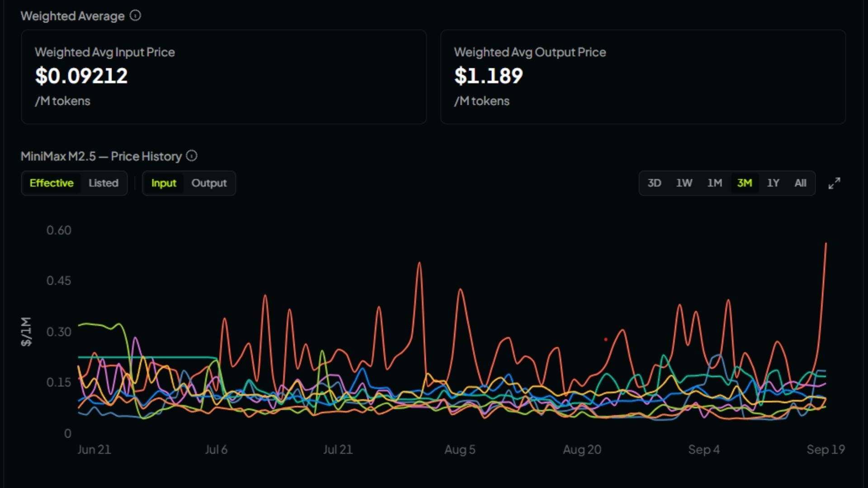This screenshot has height=488, width=868.
Task: Click the Weighted Average section heading
Action: (72, 16)
